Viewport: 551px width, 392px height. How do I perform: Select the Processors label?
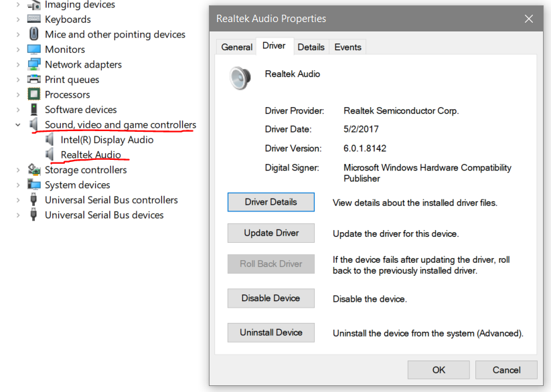(68, 95)
